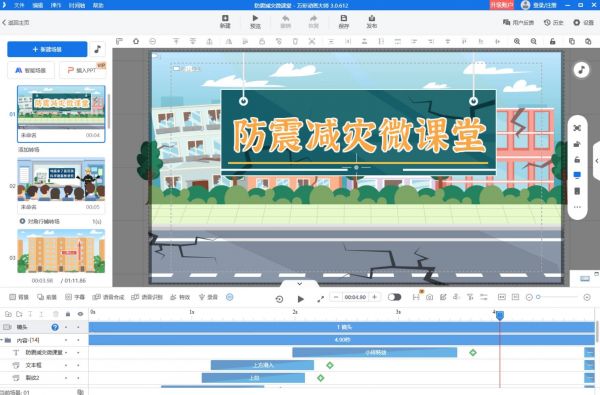Image resolution: width=600 pixels, height=395 pixels.
Task: Click the music note button beside new scene
Action: [98, 49]
